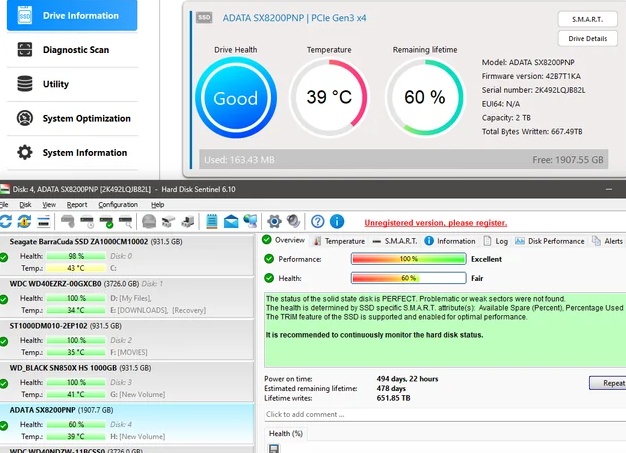Viewport: 626px width, 453px height.
Task: Select the Seagate BarraCuda SSD ZA1000CM10002 disk
Action: pos(127,255)
